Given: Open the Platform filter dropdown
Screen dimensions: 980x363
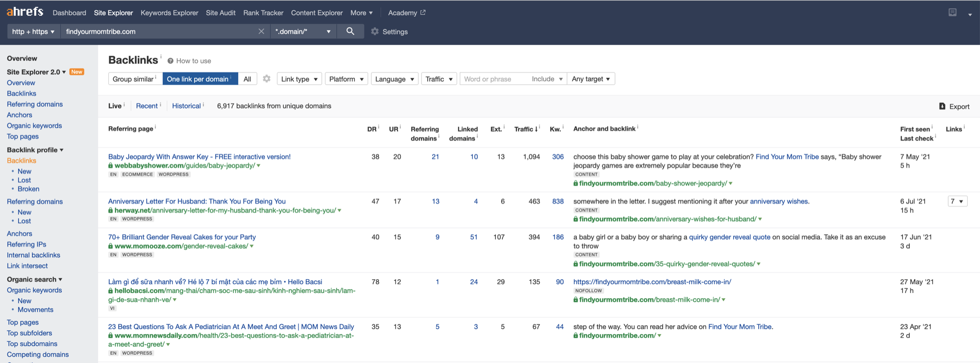Looking at the screenshot, I should point(346,79).
